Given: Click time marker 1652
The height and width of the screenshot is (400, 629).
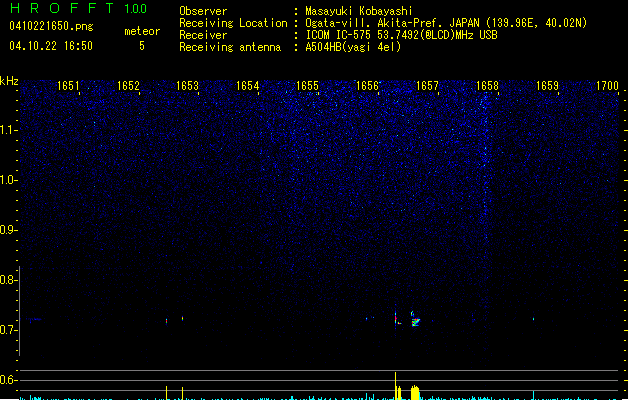Looking at the screenshot, I should 128,85.
